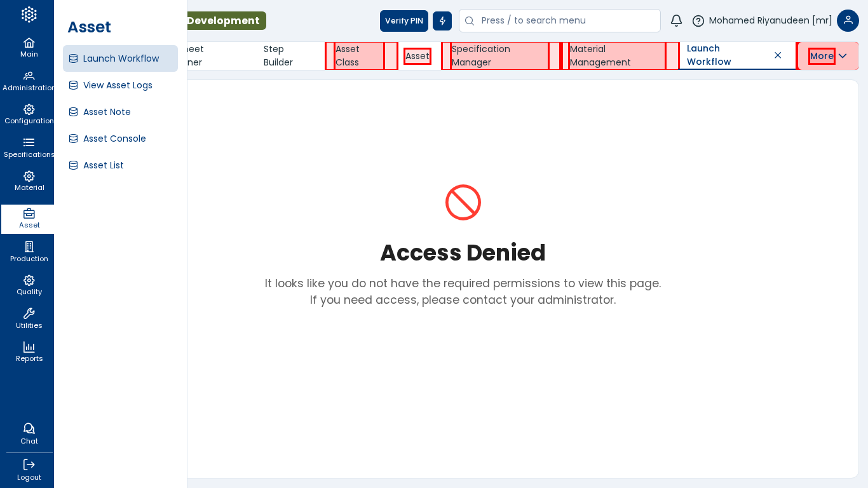Screen dimensions: 868x488
Task: Expand the More tabs dropdown
Action: pos(828,56)
